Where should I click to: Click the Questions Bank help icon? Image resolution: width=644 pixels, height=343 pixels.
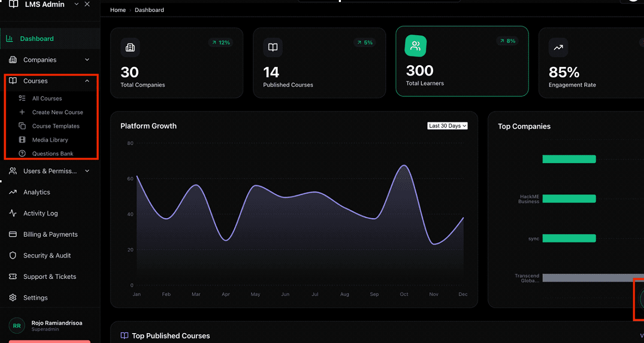(22, 154)
